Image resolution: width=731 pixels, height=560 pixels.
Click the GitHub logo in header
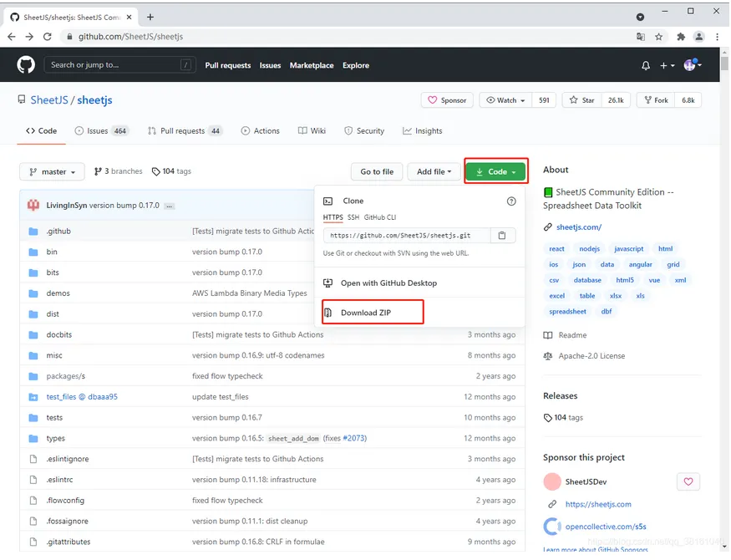point(26,65)
